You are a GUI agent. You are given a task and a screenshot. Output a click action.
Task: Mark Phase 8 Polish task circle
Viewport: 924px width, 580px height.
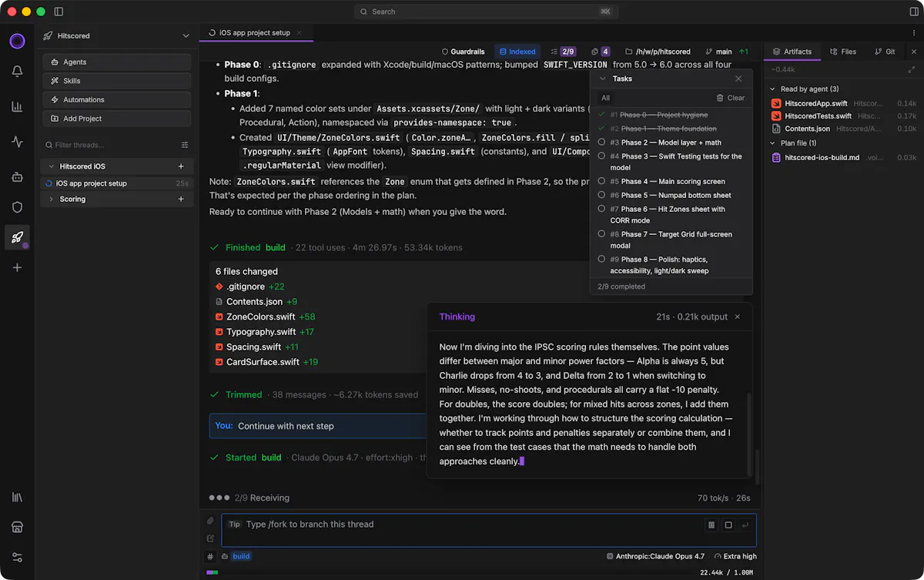pyautogui.click(x=601, y=259)
